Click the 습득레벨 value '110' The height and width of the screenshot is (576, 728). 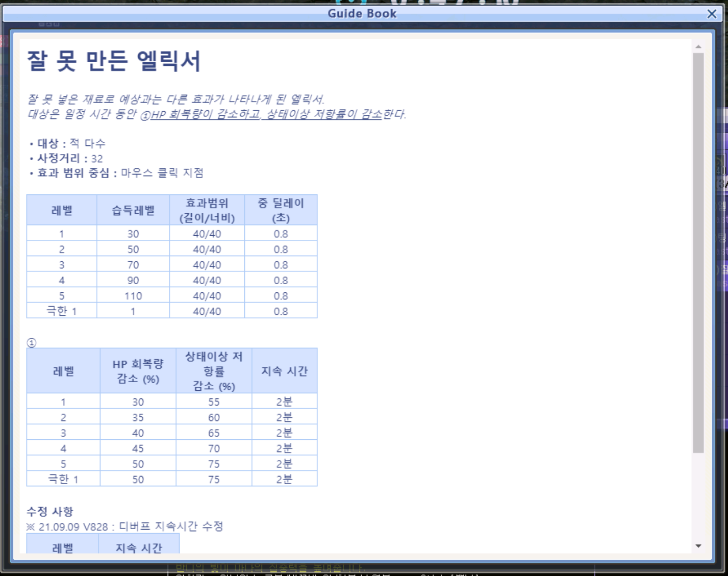point(133,296)
